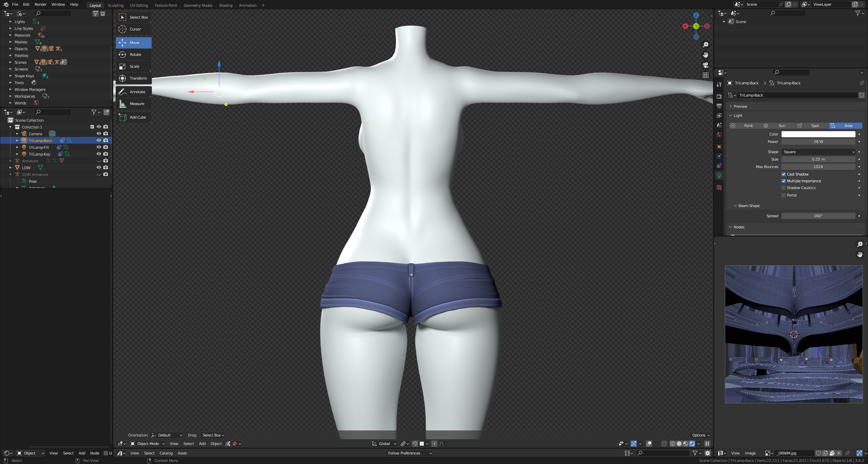868x464 pixels.
Task: Choose the Add Cube tool
Action: 134,117
